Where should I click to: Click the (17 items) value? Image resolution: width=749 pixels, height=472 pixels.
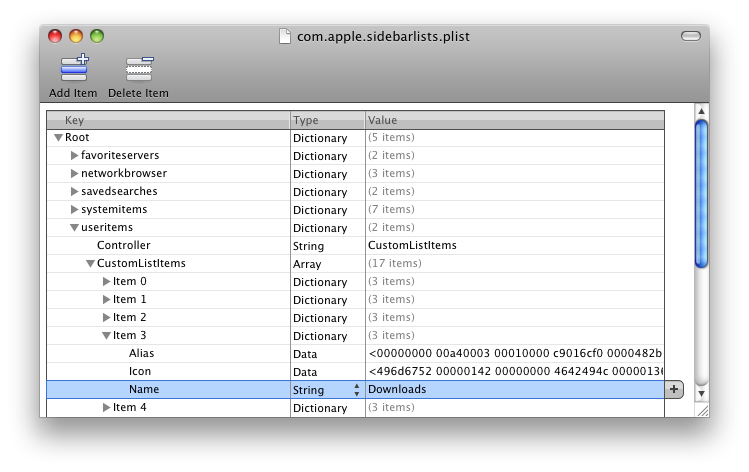pyautogui.click(x=395, y=264)
